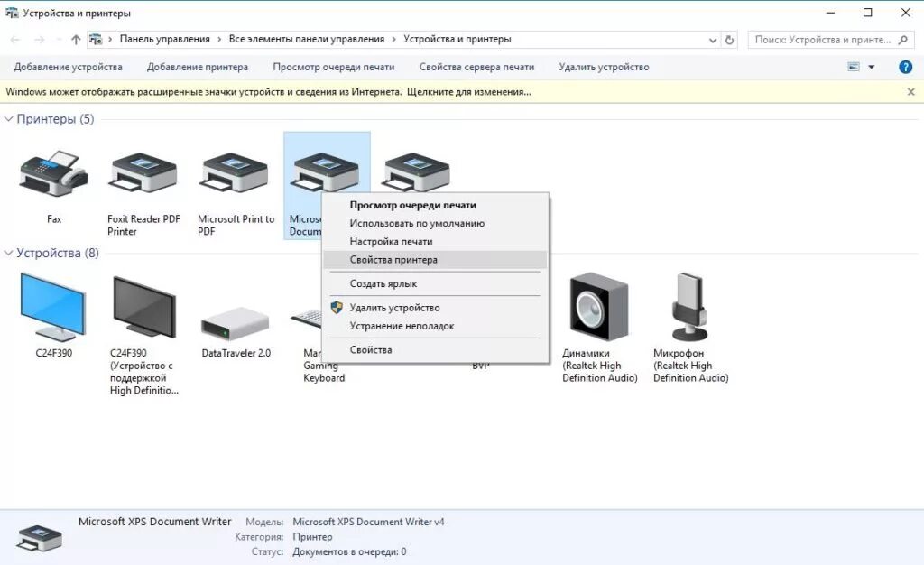Click the window title bar devices icon

click(12, 13)
